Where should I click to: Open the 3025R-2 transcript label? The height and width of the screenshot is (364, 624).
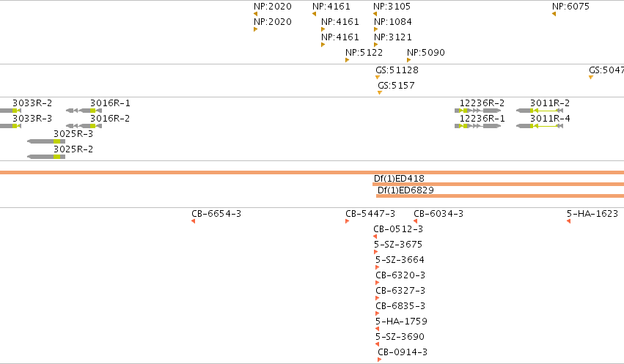pyautogui.click(x=73, y=149)
